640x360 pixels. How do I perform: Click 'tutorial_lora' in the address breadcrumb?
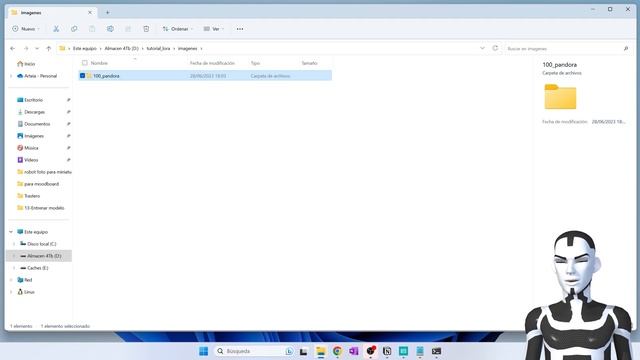158,49
